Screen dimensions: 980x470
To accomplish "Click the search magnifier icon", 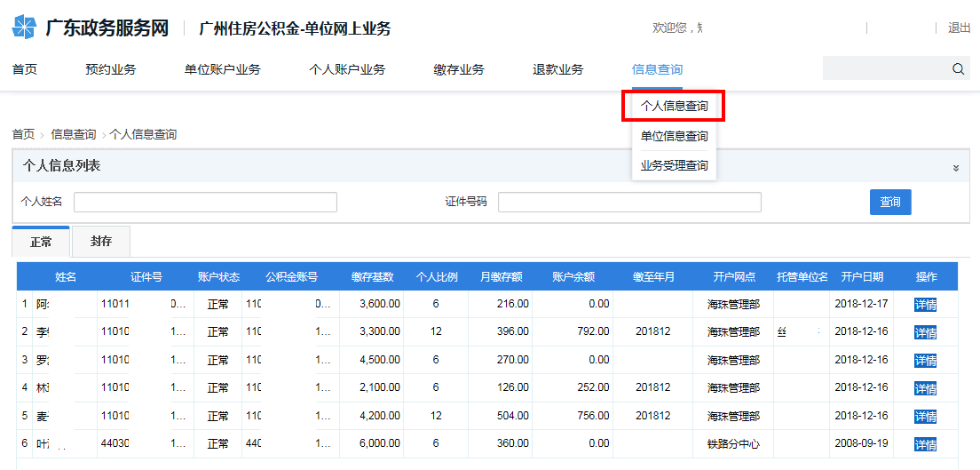I will point(958,68).
